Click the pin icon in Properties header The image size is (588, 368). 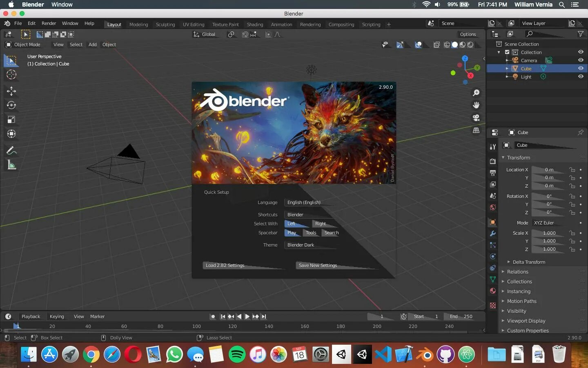(580, 132)
